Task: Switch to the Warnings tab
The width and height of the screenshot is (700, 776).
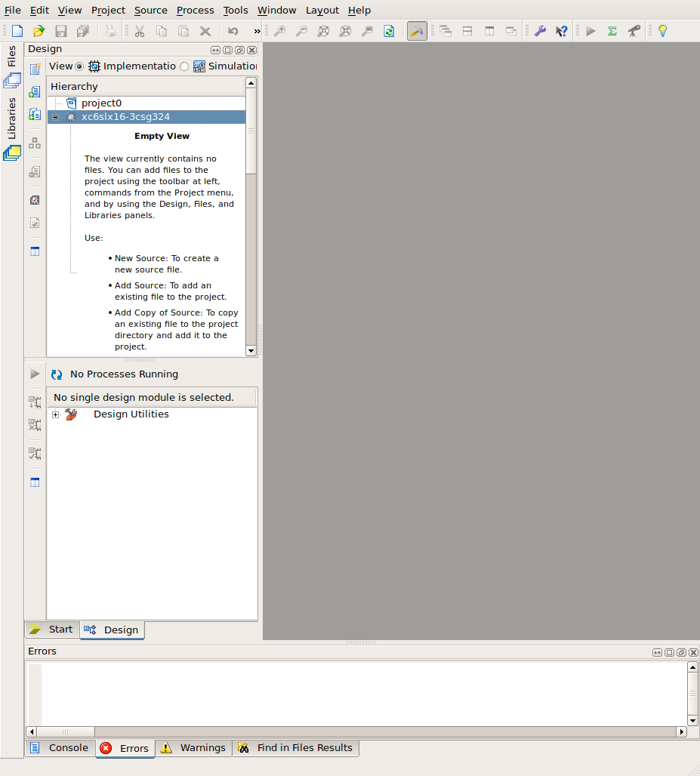Action: click(x=193, y=747)
